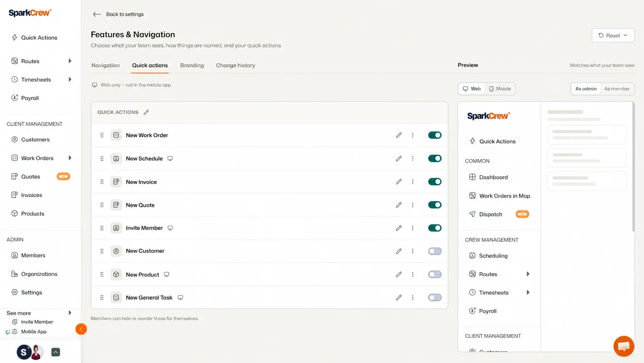Click Dispatch in the preview navigation
Image resolution: width=644 pixels, height=363 pixels.
491,214
